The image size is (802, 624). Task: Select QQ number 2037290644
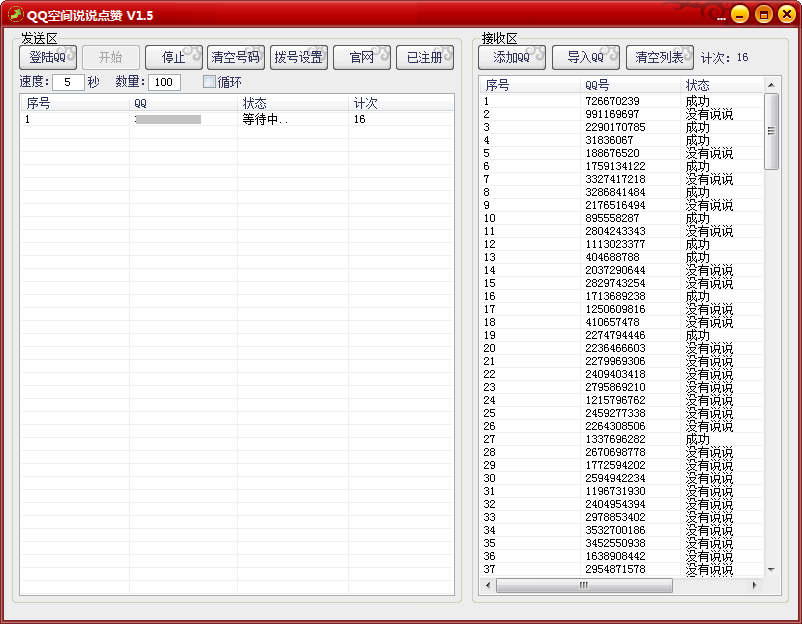615,270
